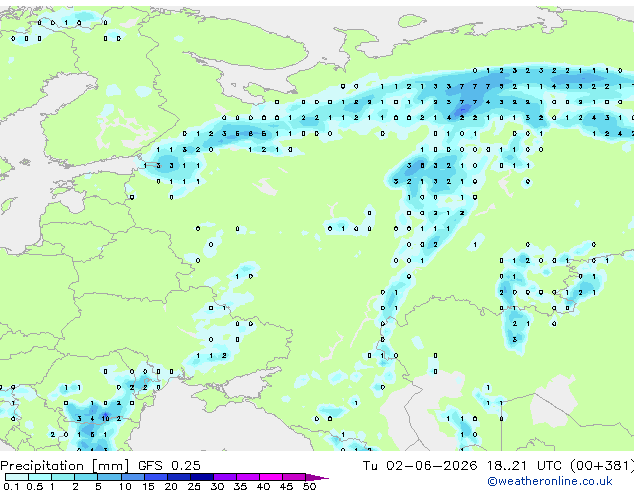Click the legend label '50'
The width and height of the screenshot is (634, 490).
tap(309, 486)
